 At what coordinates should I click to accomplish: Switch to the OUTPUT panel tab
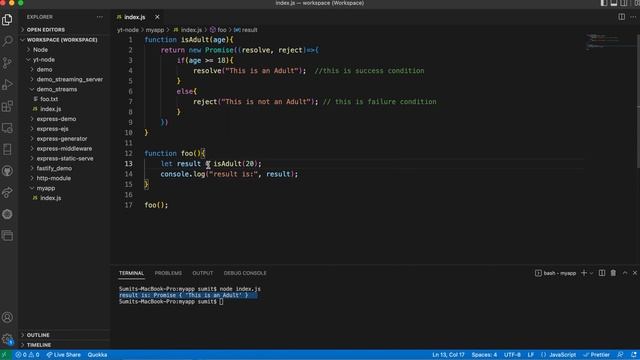pos(202,273)
